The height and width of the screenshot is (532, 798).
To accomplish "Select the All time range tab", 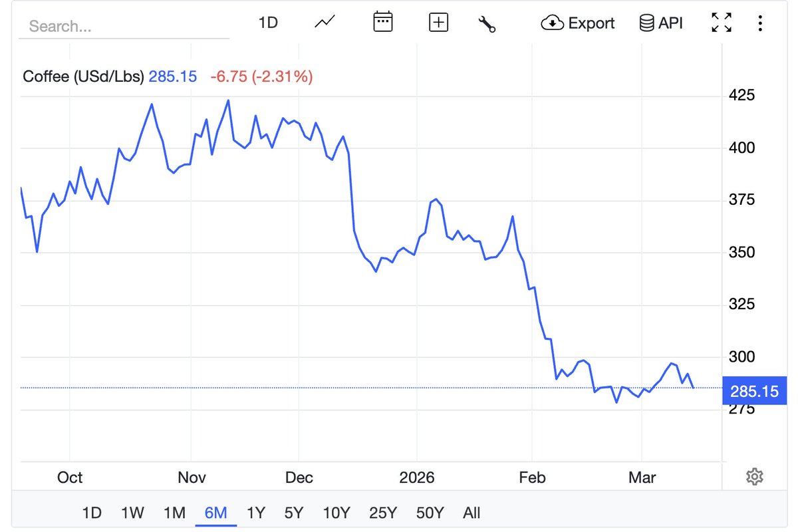I will click(471, 513).
